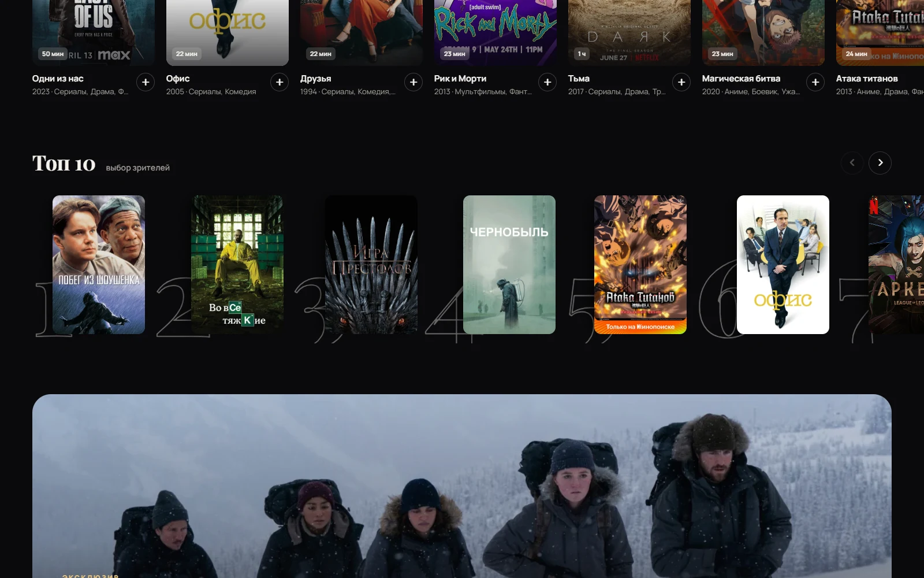The image size is (924, 578).
Task: Add Магическая битва to watchlist
Action: (815, 82)
